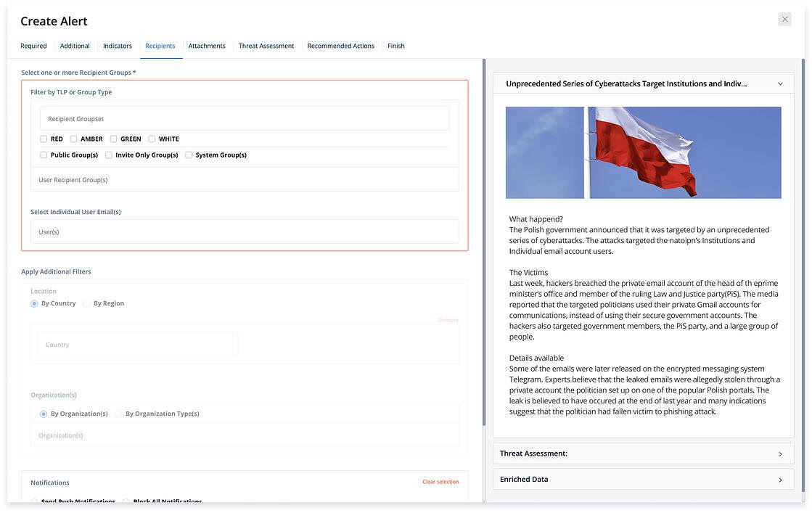This screenshot has width=812, height=513.
Task: Click Remove link in Location section
Action: coord(448,320)
